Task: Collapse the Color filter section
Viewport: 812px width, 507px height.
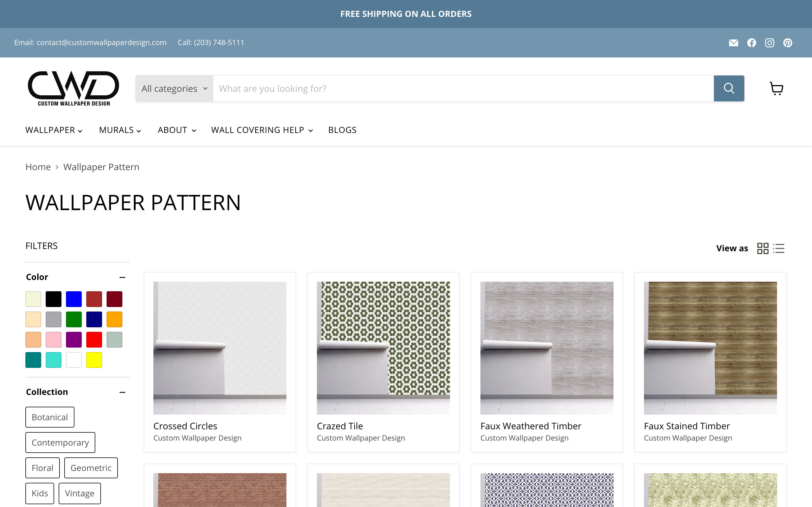Action: (122, 277)
